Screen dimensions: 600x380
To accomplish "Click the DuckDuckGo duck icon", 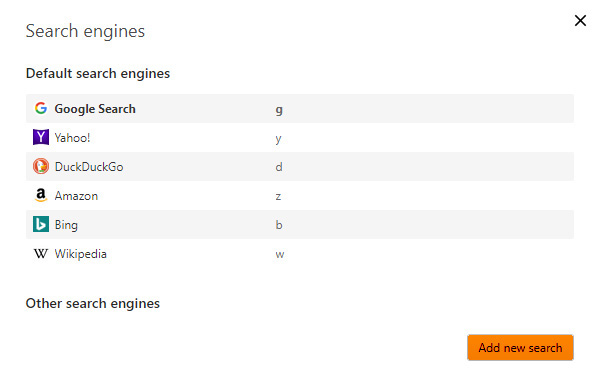I will 41,166.
